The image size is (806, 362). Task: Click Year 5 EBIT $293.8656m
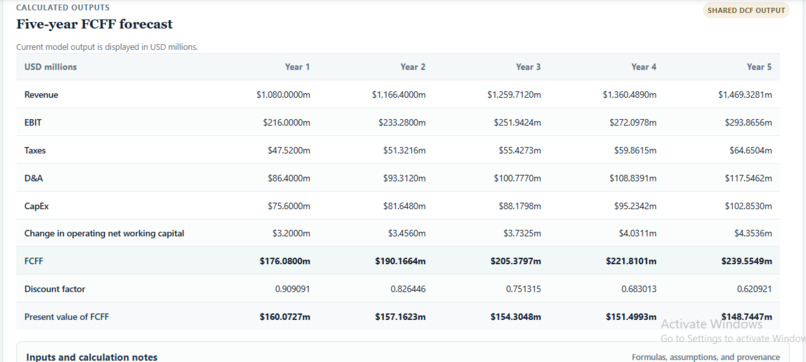click(x=748, y=123)
